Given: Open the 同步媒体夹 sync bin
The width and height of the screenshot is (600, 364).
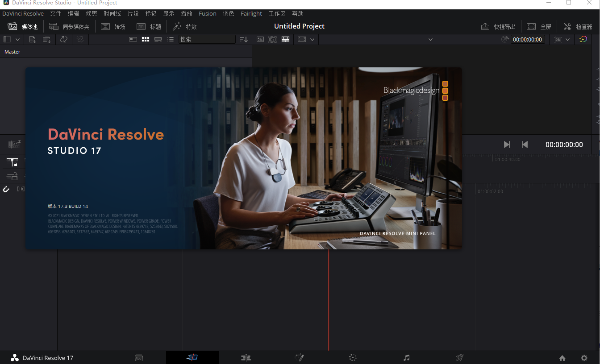Looking at the screenshot, I should pyautogui.click(x=69, y=27).
